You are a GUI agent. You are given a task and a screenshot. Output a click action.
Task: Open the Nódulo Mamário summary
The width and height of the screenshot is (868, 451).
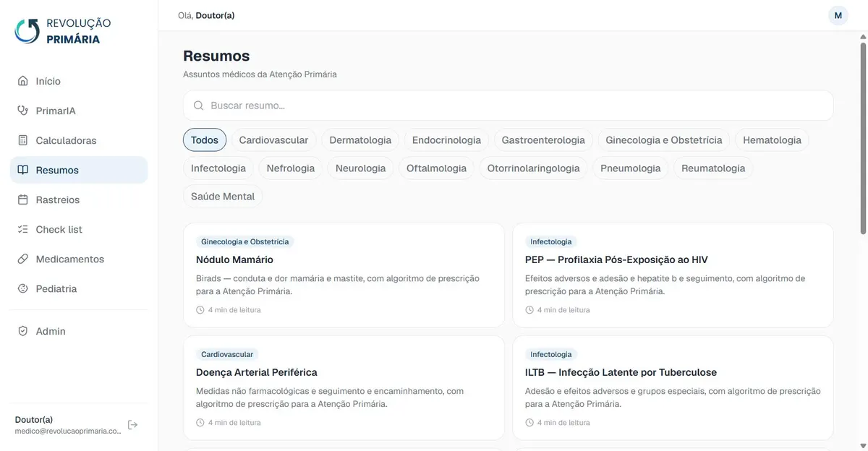(x=344, y=275)
